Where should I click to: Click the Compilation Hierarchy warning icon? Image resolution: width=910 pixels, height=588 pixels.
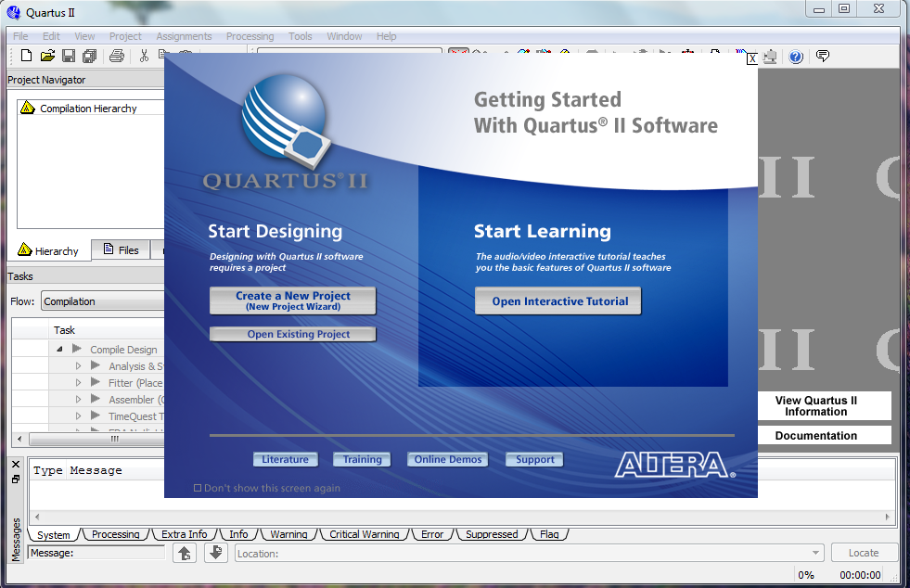point(27,108)
